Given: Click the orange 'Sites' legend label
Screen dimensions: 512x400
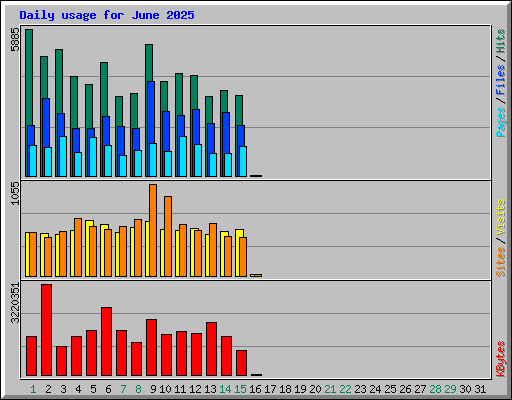Looking at the screenshot, I should [501, 262].
